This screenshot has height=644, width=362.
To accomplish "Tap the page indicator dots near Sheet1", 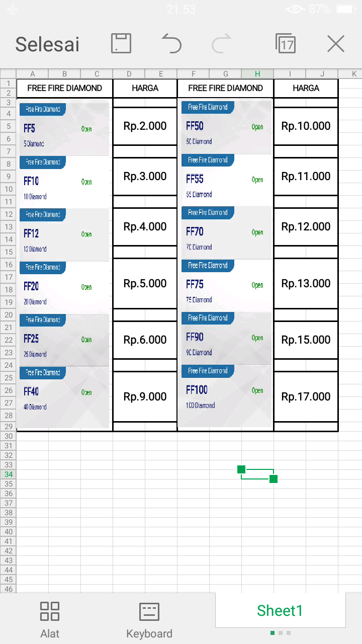I will 280,633.
